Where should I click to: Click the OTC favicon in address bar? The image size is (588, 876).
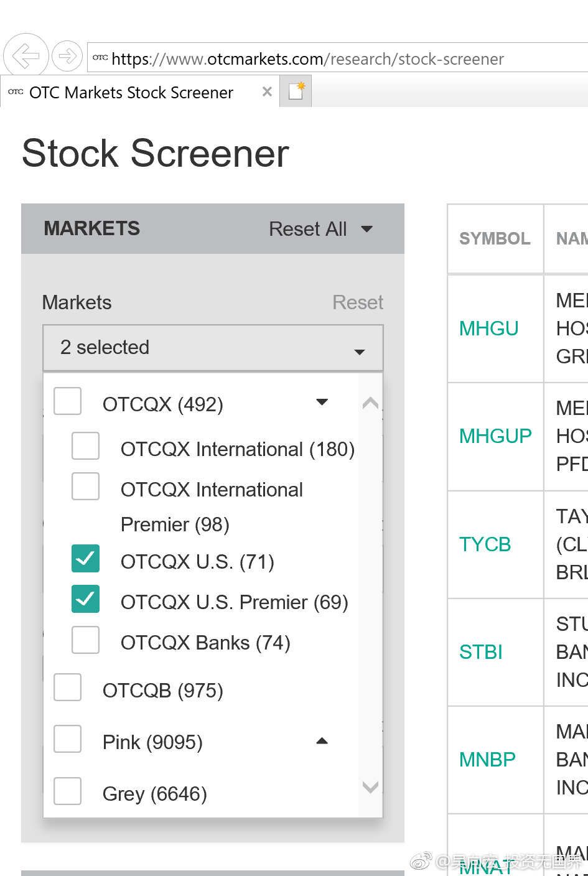point(100,58)
